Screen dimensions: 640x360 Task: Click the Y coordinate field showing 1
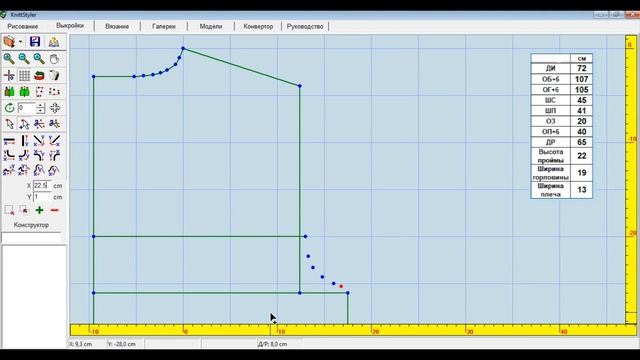[x=42, y=197]
